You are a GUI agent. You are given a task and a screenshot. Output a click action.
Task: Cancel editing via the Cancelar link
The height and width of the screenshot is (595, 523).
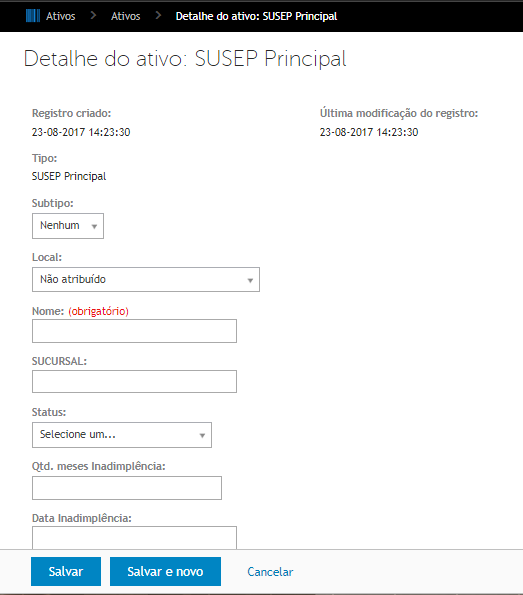[270, 572]
